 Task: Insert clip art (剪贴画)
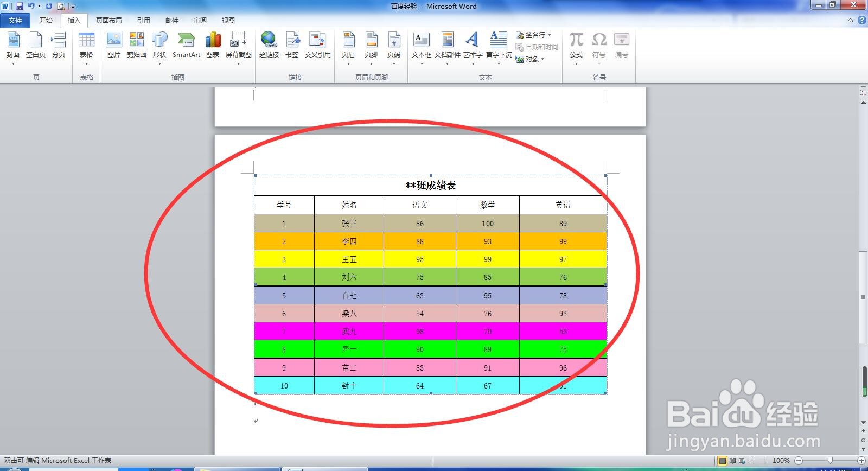click(x=137, y=46)
